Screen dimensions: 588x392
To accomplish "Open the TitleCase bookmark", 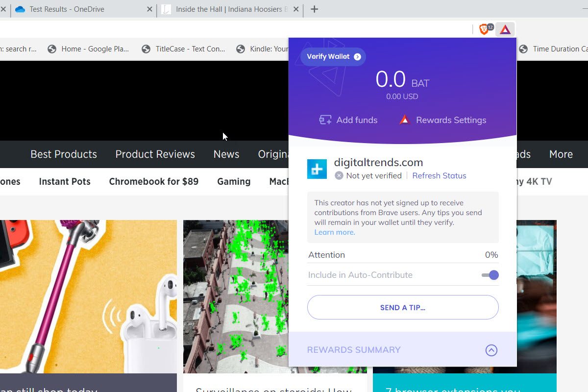I will (183, 49).
